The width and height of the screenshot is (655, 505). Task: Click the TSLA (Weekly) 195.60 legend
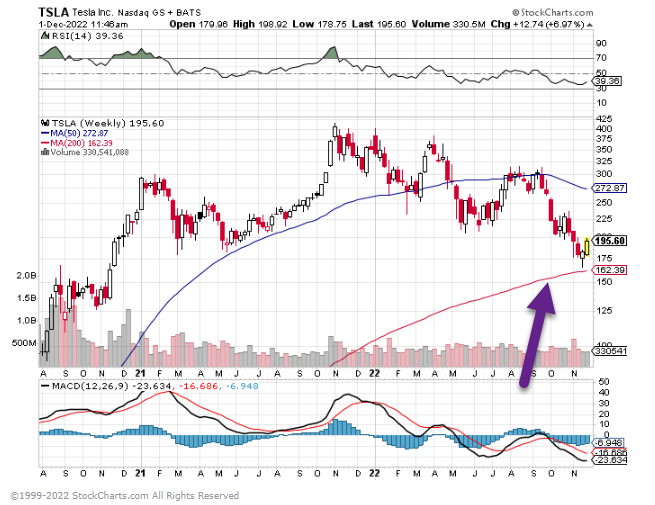point(108,123)
